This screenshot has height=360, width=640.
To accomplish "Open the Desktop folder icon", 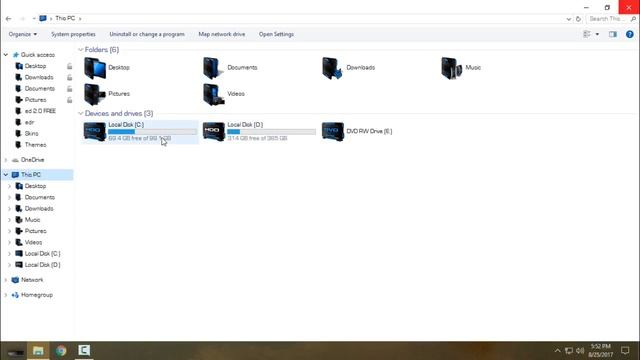I will pyautogui.click(x=95, y=68).
